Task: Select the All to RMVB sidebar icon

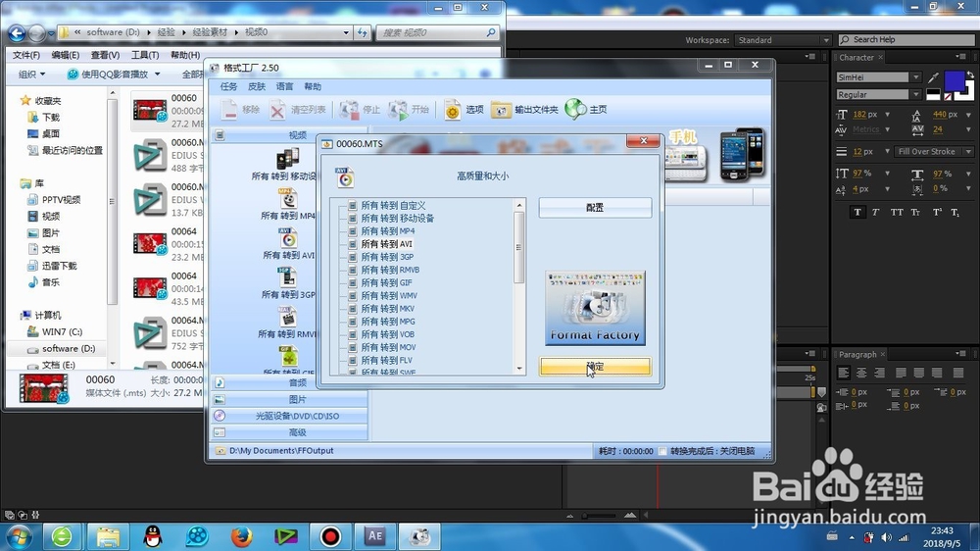Action: coord(287,317)
